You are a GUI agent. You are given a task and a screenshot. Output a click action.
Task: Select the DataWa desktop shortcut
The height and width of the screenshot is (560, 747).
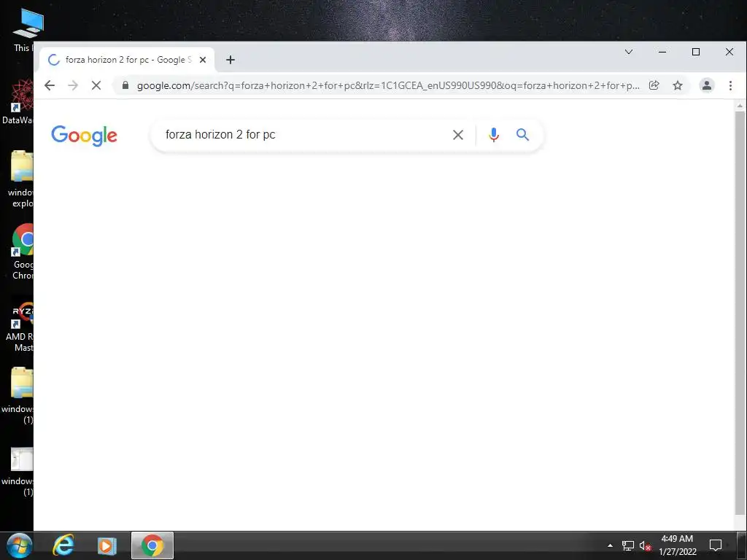18,103
